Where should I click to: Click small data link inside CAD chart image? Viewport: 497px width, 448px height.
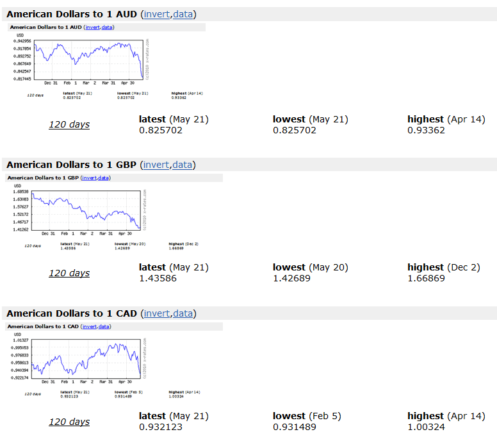(x=104, y=327)
